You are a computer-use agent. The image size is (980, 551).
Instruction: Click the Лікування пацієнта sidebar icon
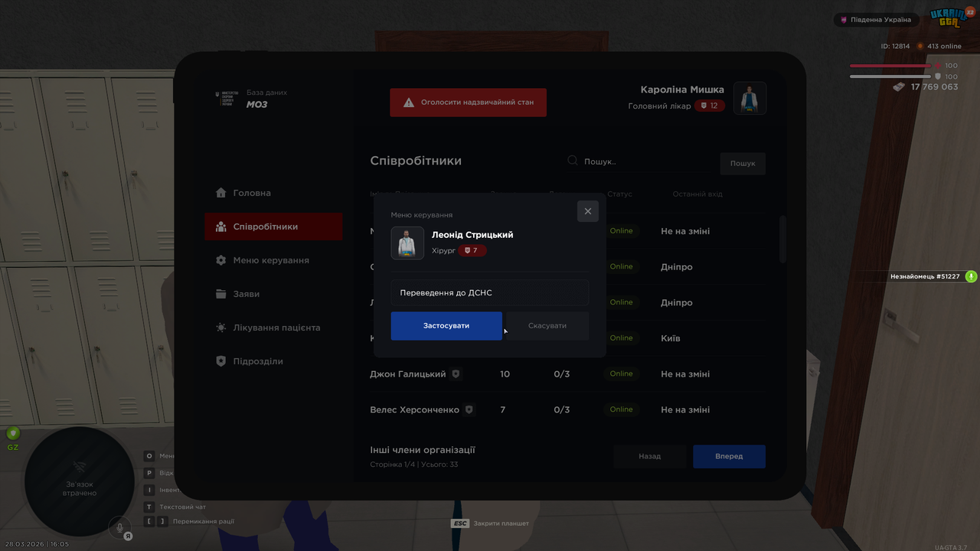click(x=221, y=328)
